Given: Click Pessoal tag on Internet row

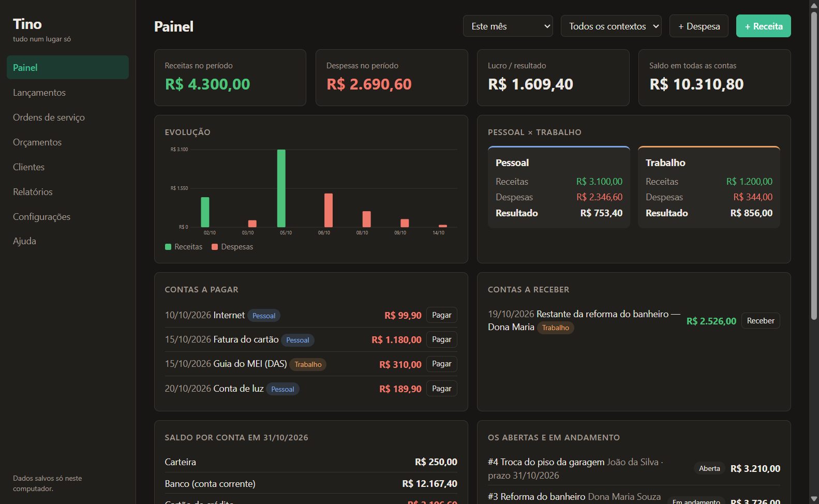Looking at the screenshot, I should [264, 316].
